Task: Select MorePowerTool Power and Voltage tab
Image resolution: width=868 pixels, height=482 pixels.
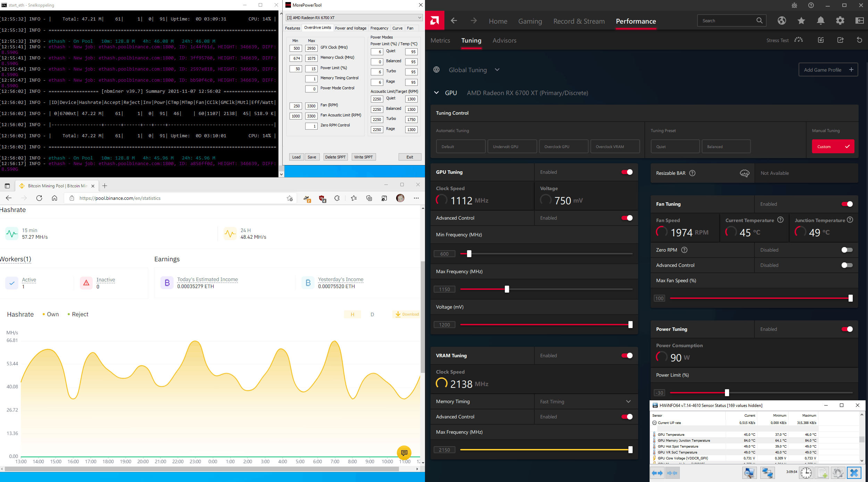Action: [x=350, y=28]
